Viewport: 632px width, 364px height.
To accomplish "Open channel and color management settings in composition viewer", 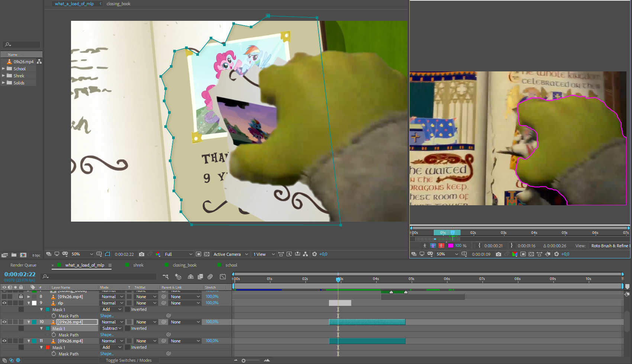I will pyautogui.click(x=158, y=254).
